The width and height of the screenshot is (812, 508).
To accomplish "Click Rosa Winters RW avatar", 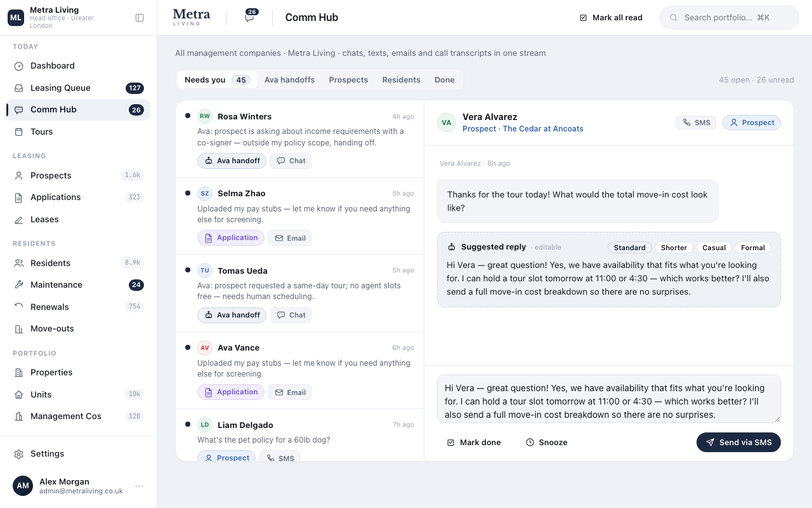I will click(205, 116).
